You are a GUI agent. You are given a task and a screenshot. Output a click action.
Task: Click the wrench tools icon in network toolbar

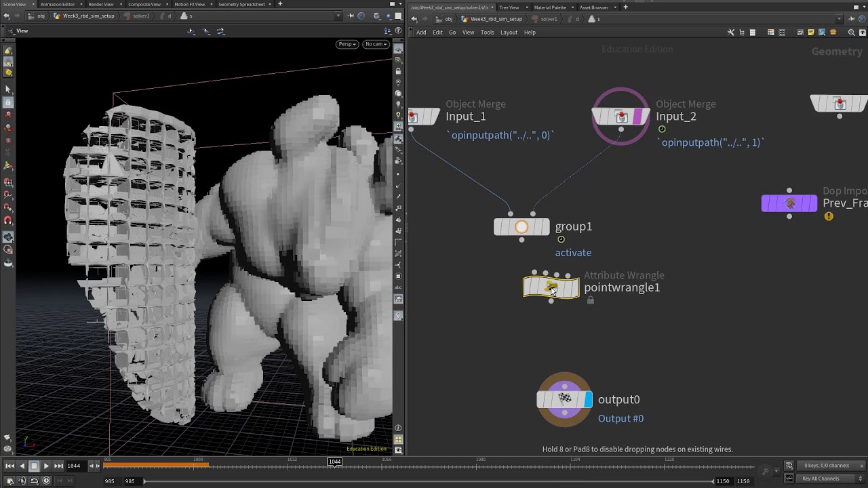pos(730,33)
